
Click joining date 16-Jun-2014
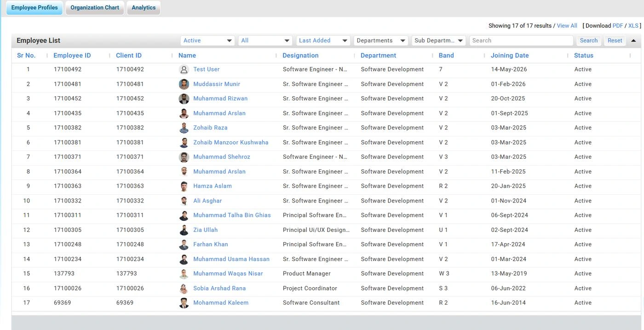tap(508, 303)
